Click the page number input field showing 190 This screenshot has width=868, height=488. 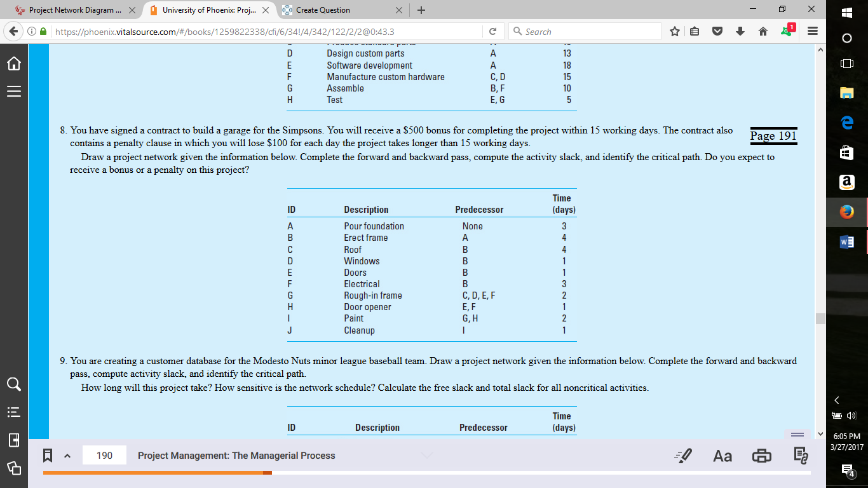(x=104, y=455)
